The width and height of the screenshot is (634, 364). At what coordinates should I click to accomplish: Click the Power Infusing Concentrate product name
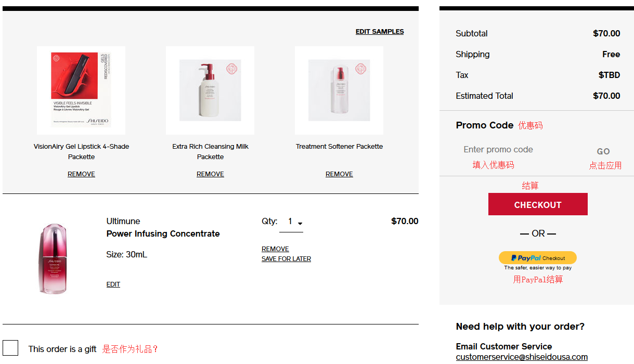(x=163, y=234)
